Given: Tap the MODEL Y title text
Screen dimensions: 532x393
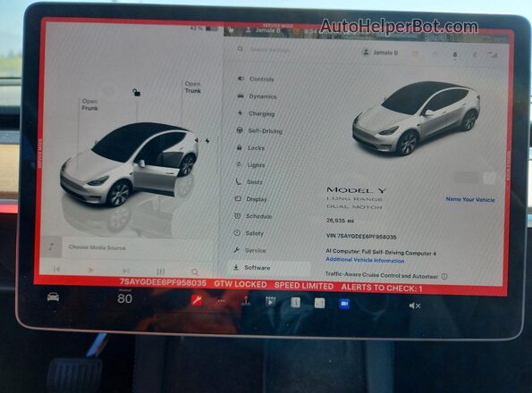Looking at the screenshot, I should 356,190.
